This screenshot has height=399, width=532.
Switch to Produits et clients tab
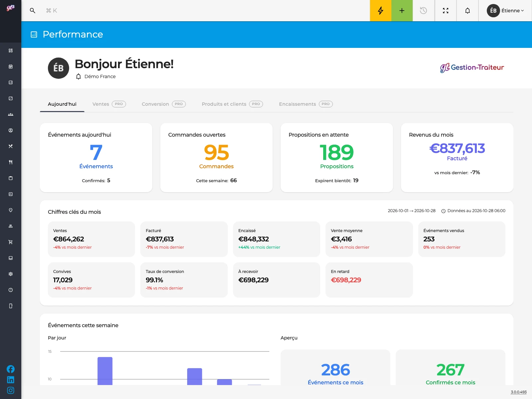click(232, 104)
